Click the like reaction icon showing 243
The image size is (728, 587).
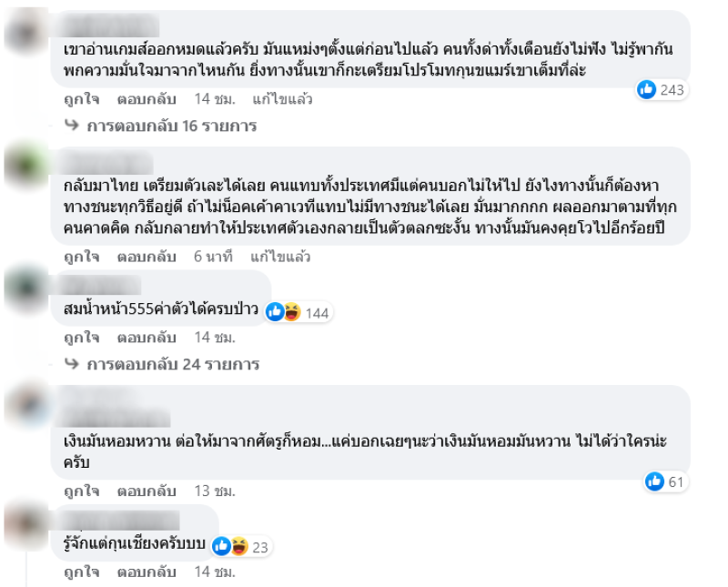(647, 89)
